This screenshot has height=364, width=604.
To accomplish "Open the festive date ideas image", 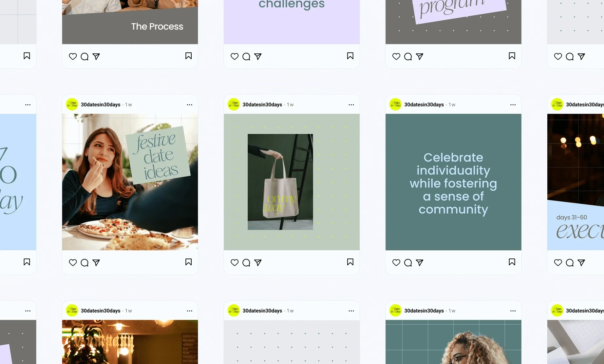I will pos(130,182).
